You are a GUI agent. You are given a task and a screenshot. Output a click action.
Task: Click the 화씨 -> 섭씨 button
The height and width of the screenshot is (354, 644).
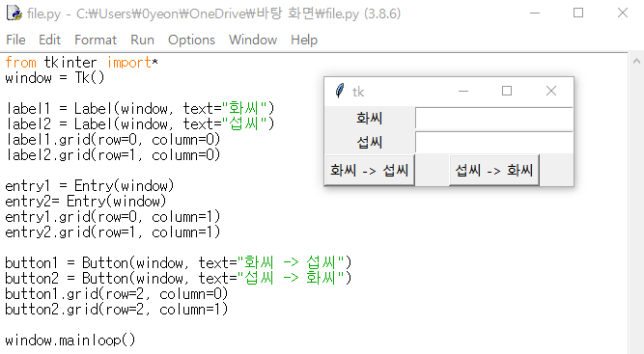[369, 170]
